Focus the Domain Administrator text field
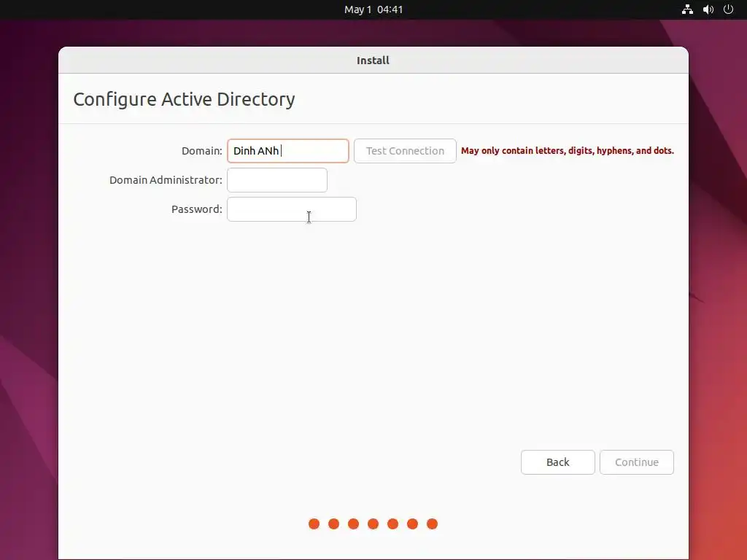Viewport: 747px width, 560px height. click(277, 180)
